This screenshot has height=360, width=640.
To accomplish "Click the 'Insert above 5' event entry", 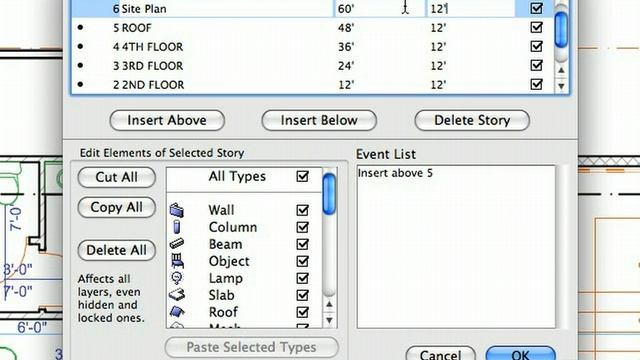I will pos(395,173).
